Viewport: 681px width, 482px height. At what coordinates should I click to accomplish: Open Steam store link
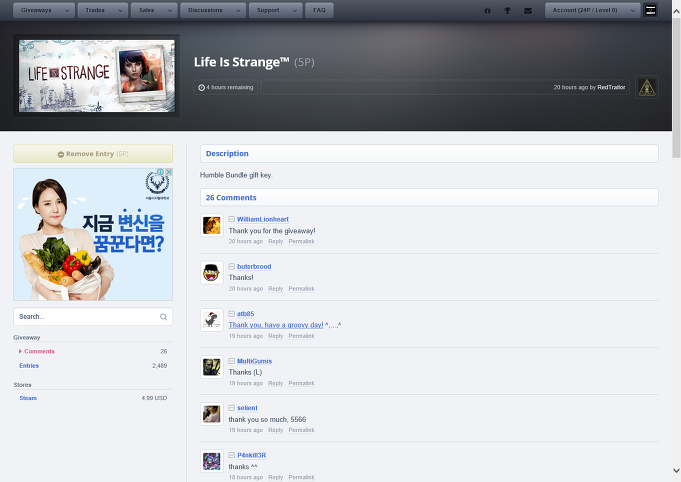pyautogui.click(x=28, y=398)
